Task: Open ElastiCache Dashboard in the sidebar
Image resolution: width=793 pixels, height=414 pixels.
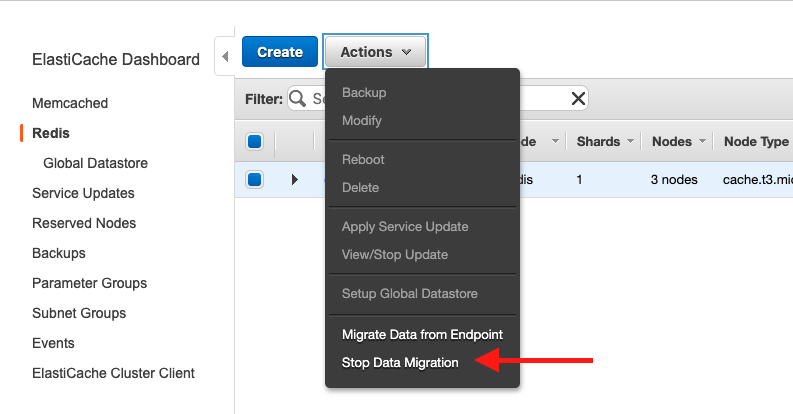Action: click(x=116, y=60)
